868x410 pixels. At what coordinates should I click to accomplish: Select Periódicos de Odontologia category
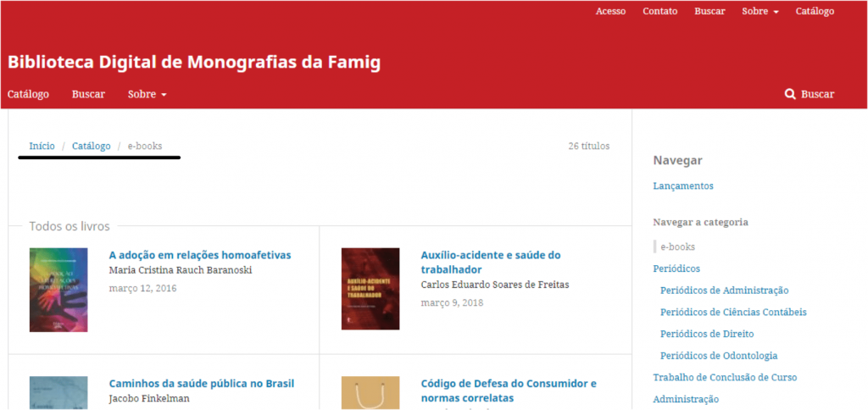719,356
